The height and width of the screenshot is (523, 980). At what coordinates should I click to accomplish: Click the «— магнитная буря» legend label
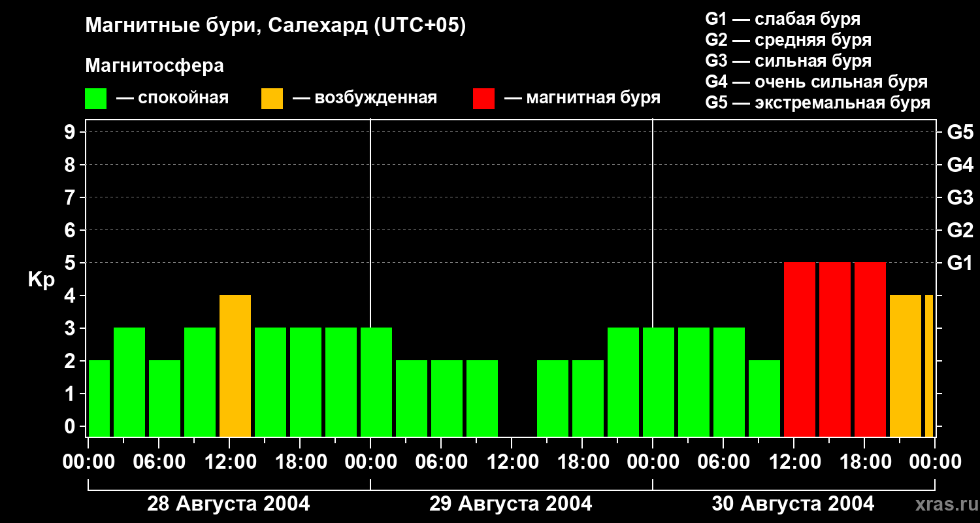point(582,99)
